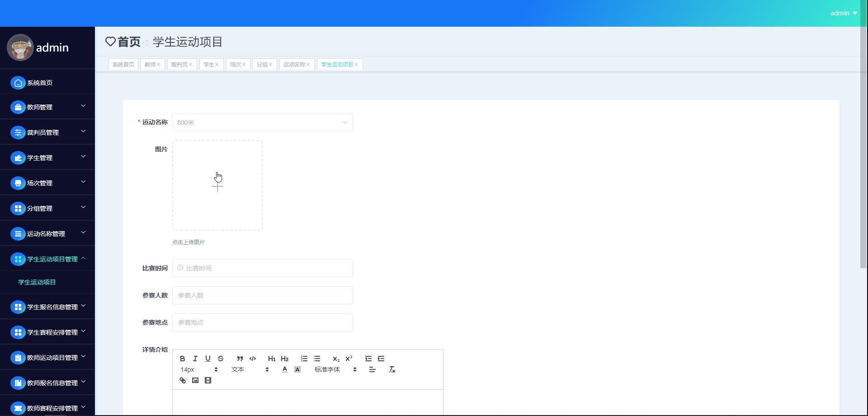Clear text formatting in editor
Image resolution: width=868 pixels, height=416 pixels.
coord(392,369)
